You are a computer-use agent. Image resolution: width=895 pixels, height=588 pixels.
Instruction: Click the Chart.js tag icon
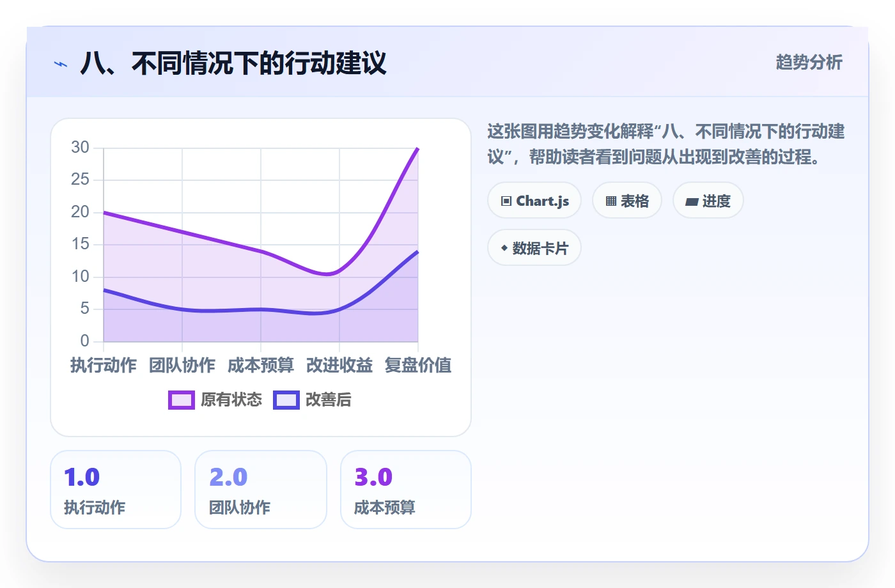[x=506, y=201]
